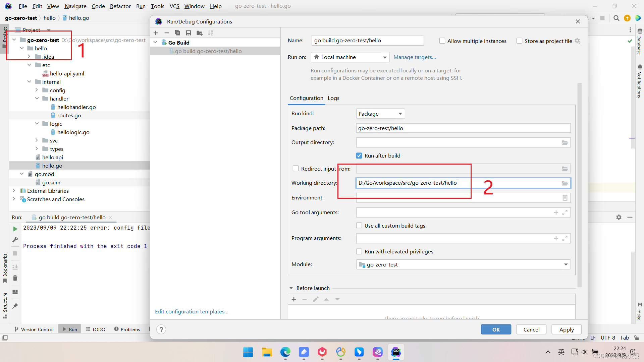Click the Edge browser in taskbar
This screenshot has height=362, width=644.
(285, 352)
